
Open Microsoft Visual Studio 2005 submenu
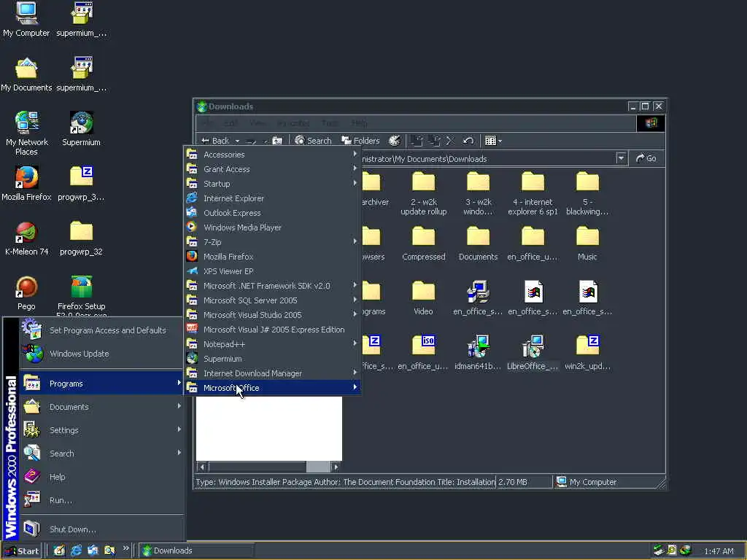pos(272,315)
